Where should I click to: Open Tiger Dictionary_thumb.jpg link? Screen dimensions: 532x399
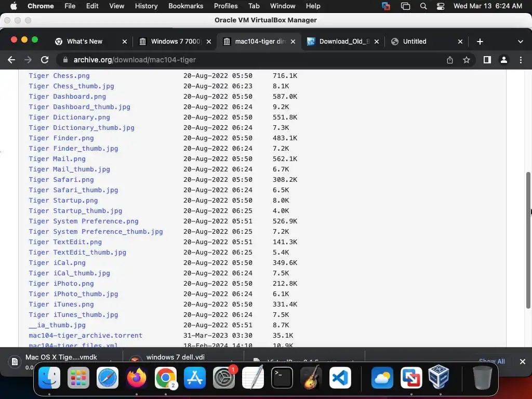click(82, 128)
